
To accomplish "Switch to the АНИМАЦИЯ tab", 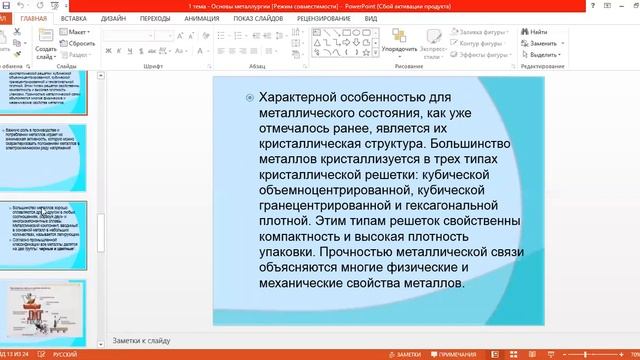I will 202,19.
